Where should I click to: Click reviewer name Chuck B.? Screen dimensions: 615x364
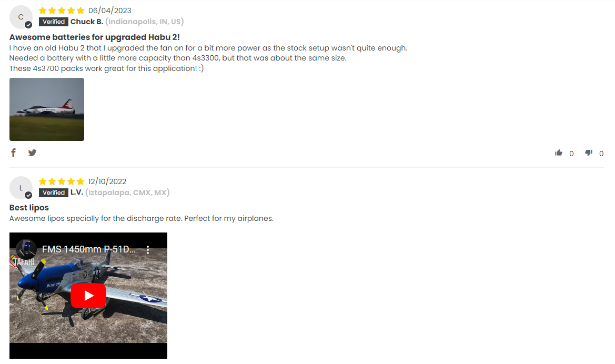click(x=87, y=22)
